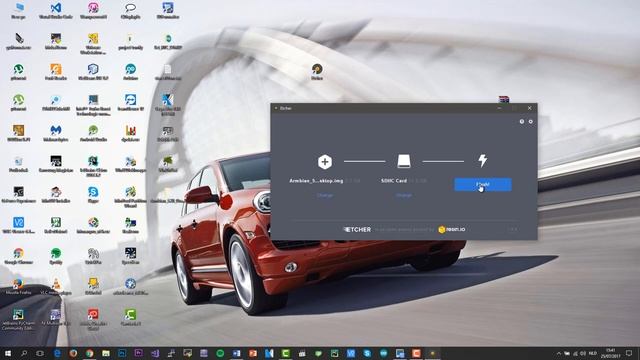Open Mozilla Firefox desktop shortcut
Screen dimensions: 640x360
click(x=18, y=287)
